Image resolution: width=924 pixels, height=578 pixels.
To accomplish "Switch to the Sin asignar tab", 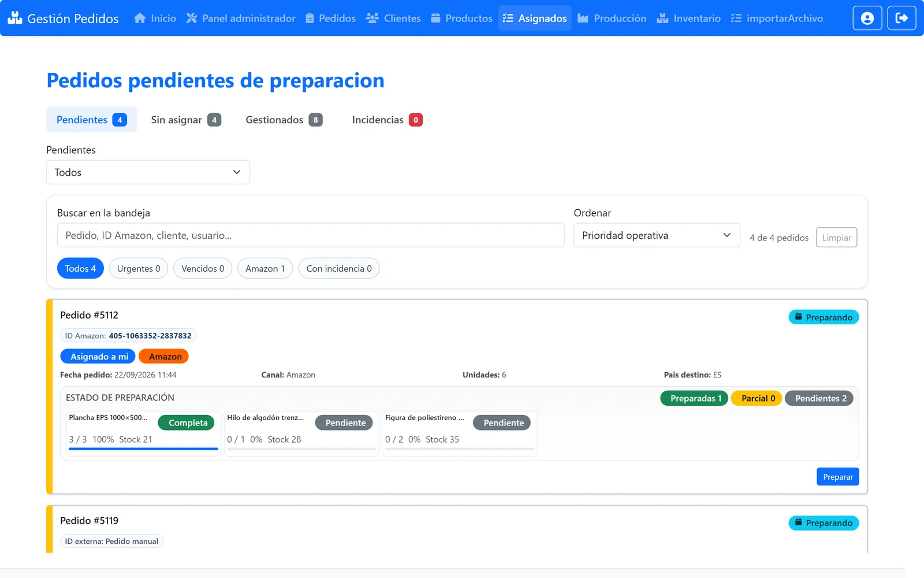I will 186,120.
